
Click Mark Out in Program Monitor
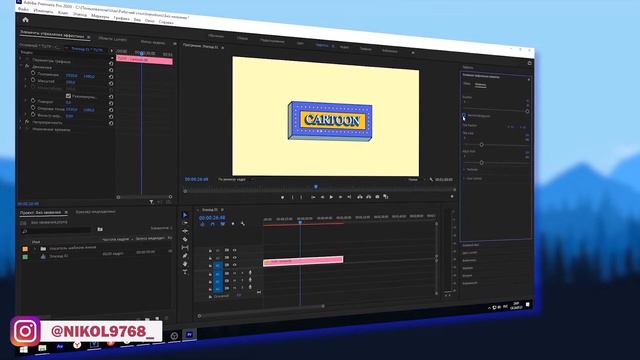click(301, 198)
